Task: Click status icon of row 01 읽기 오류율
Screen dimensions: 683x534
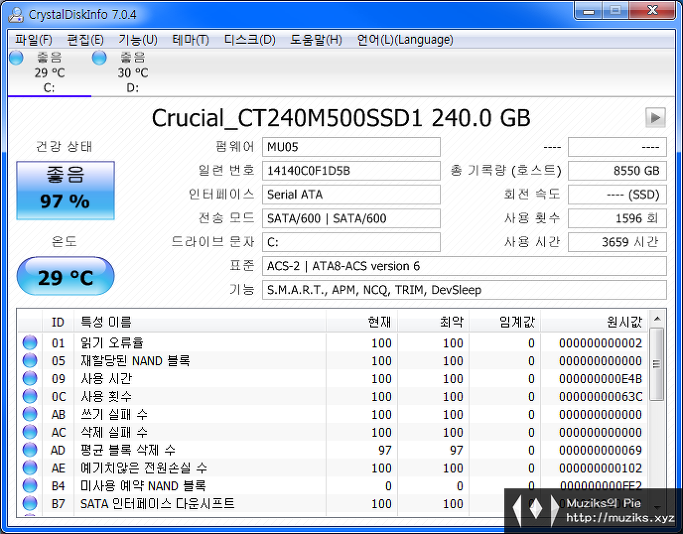Action: point(30,342)
